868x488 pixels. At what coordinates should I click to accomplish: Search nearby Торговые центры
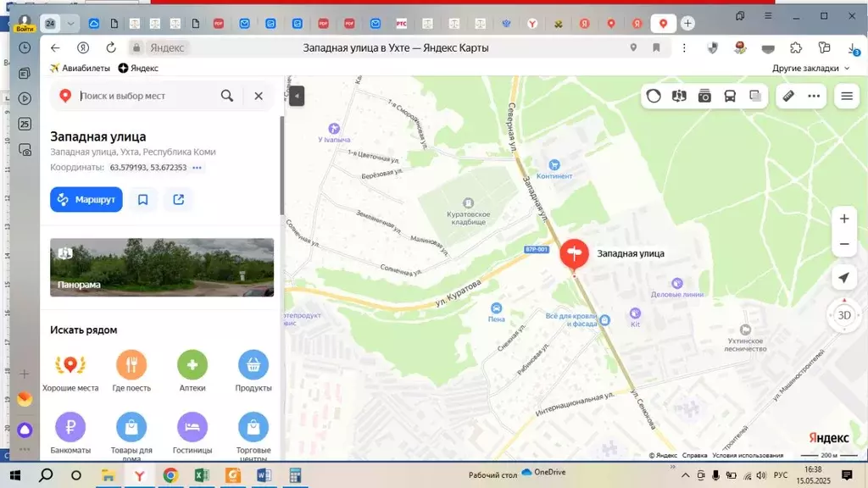pos(253,436)
